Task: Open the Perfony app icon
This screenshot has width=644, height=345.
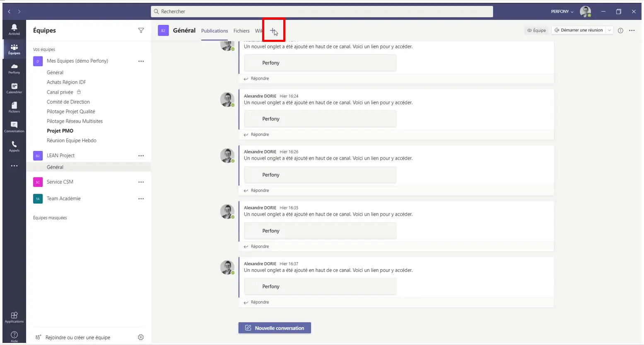Action: click(x=14, y=68)
